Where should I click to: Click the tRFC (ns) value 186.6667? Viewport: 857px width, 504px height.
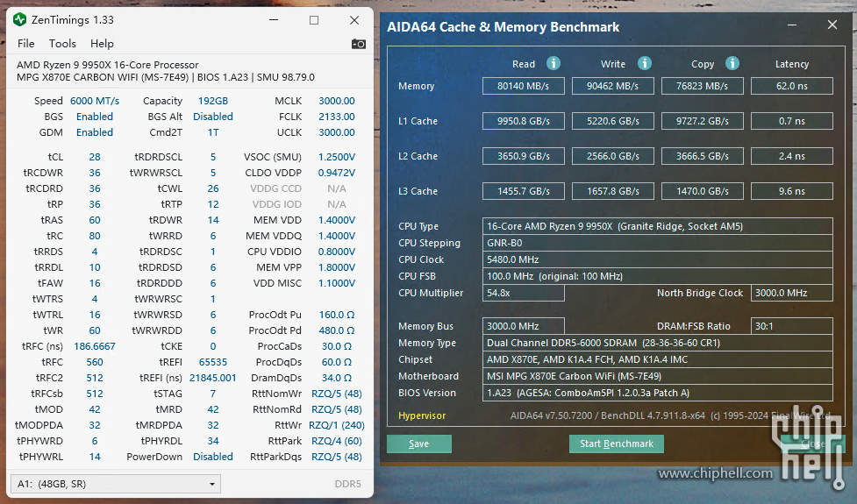(95, 347)
